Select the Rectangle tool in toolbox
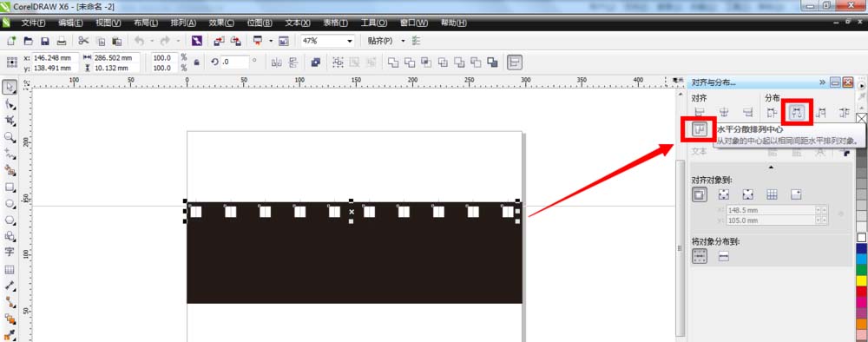This screenshot has height=342, width=868. 10,187
